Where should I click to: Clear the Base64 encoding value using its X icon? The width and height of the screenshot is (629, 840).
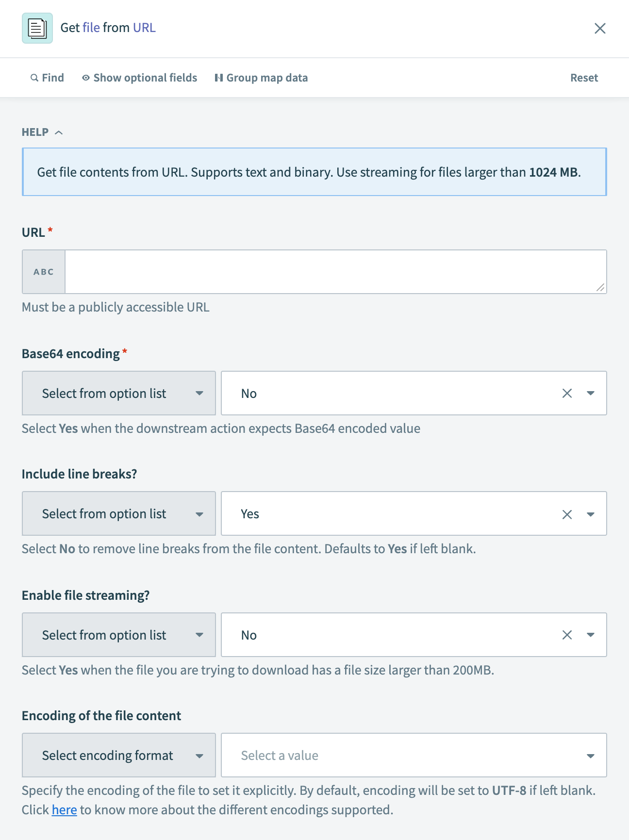pyautogui.click(x=567, y=393)
